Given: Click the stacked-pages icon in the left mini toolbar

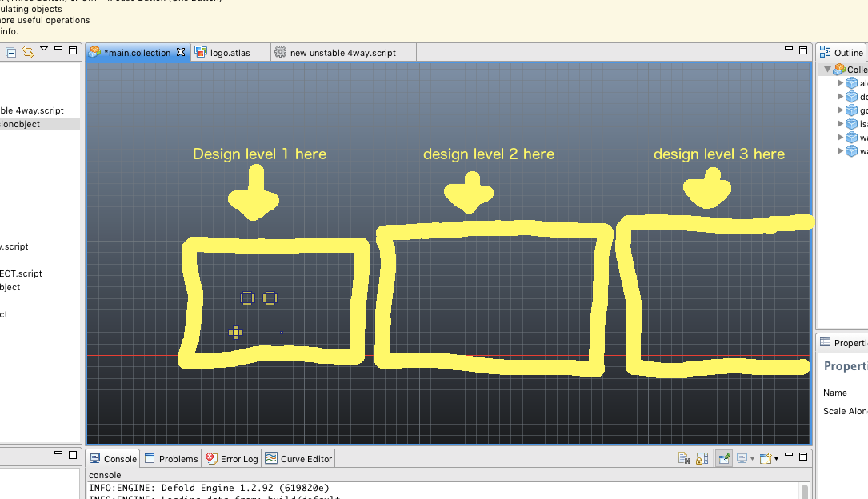Looking at the screenshot, I should click(10, 50).
